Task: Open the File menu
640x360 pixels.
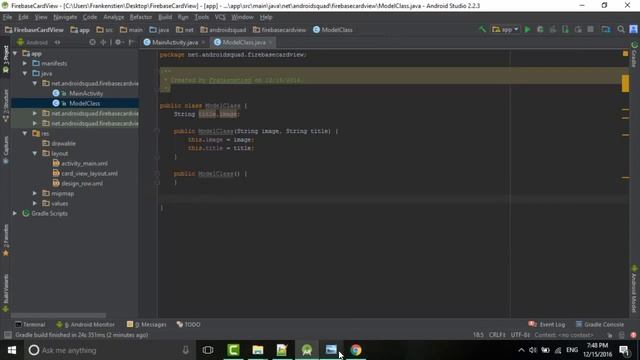Action: click(7, 17)
